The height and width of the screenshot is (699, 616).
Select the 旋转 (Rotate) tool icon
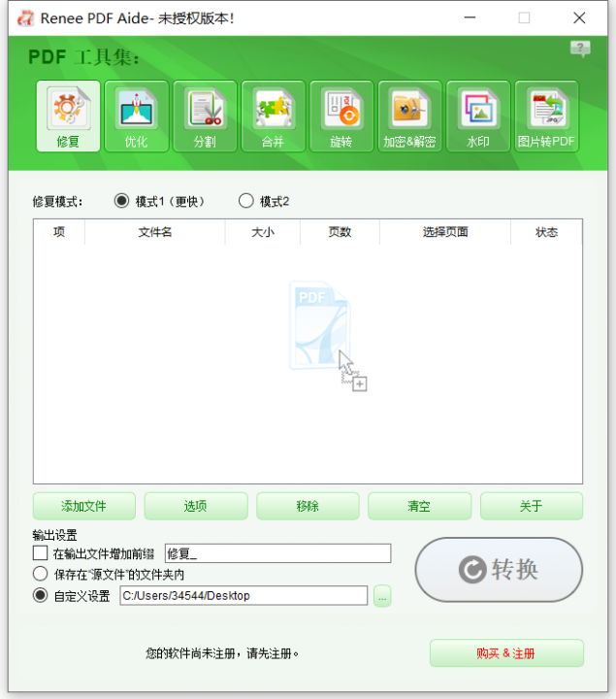point(341,116)
